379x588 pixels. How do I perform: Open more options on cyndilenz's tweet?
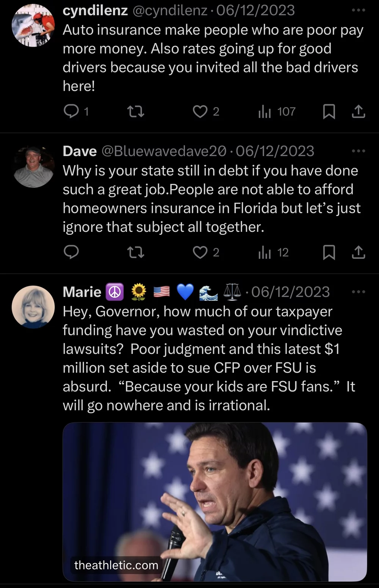[x=358, y=10]
